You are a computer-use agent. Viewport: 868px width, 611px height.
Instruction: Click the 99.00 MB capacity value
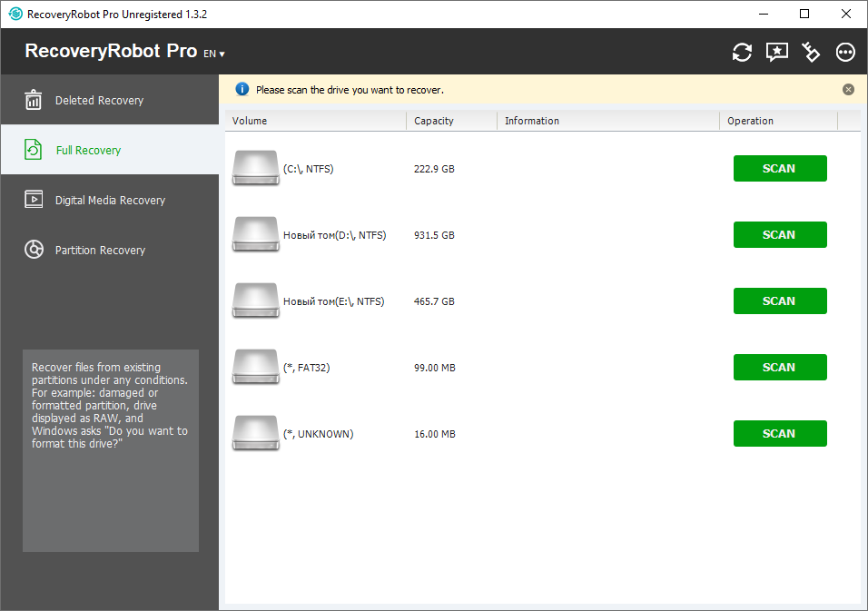(x=435, y=368)
